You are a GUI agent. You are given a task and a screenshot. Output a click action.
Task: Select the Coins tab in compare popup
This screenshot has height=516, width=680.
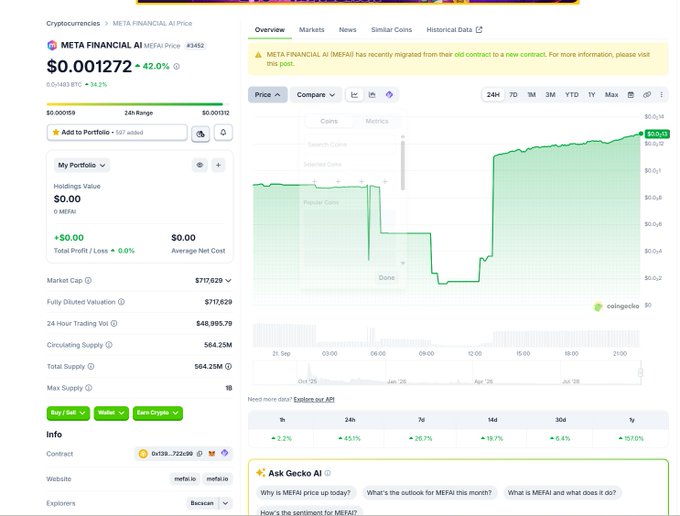click(329, 121)
